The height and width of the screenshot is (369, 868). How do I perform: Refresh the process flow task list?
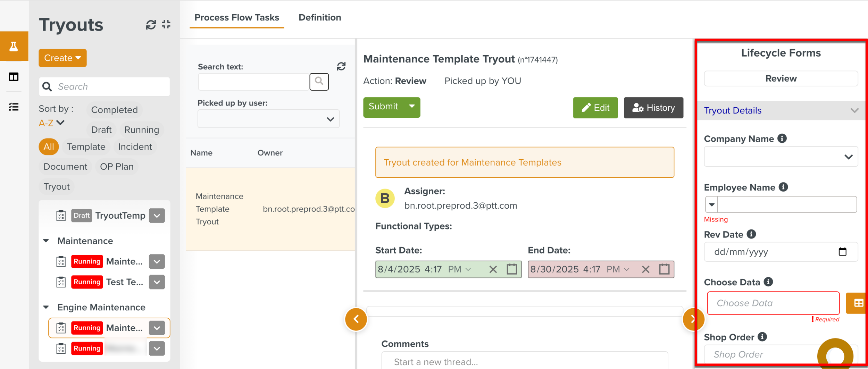click(341, 66)
